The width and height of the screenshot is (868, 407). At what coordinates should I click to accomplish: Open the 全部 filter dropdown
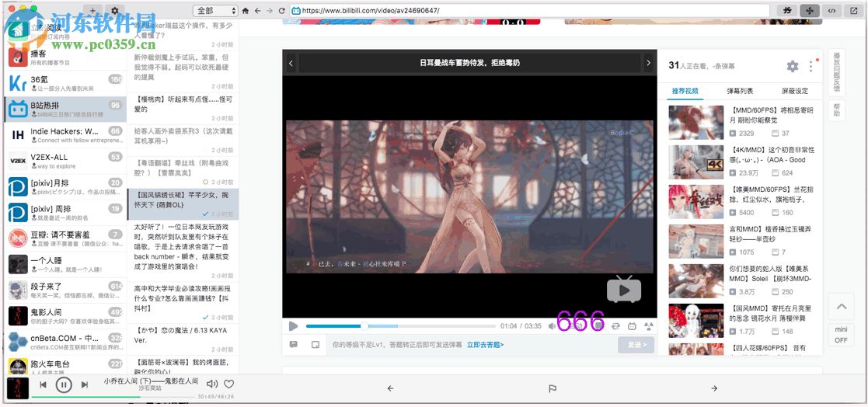pyautogui.click(x=215, y=11)
